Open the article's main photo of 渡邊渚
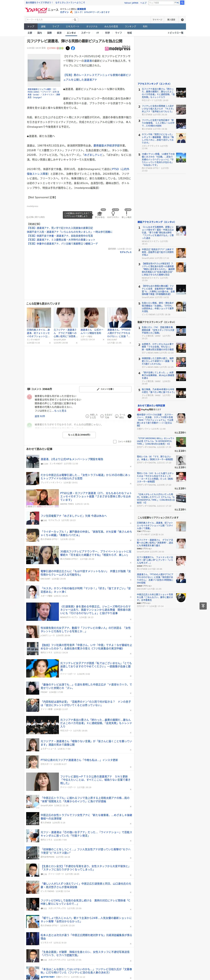Screen dimensions: 210x980 (44, 70)
